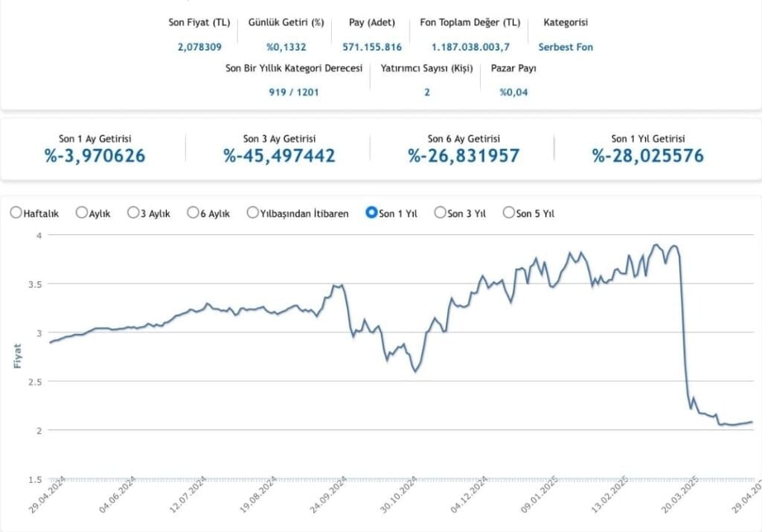This screenshot has height=532, width=762.
Task: Select the Haftalık radio button
Action: pos(16,213)
